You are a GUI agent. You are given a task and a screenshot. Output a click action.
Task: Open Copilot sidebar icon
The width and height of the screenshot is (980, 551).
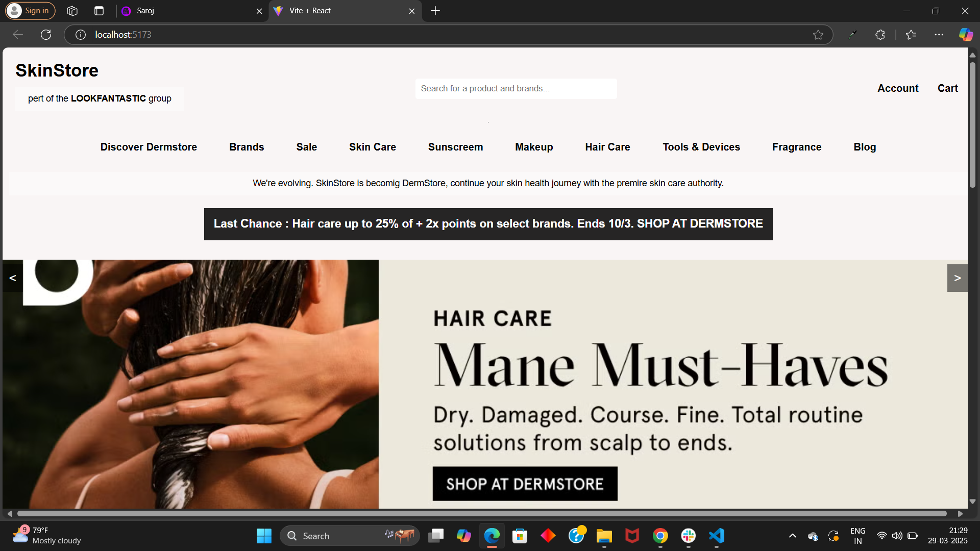[x=966, y=35]
